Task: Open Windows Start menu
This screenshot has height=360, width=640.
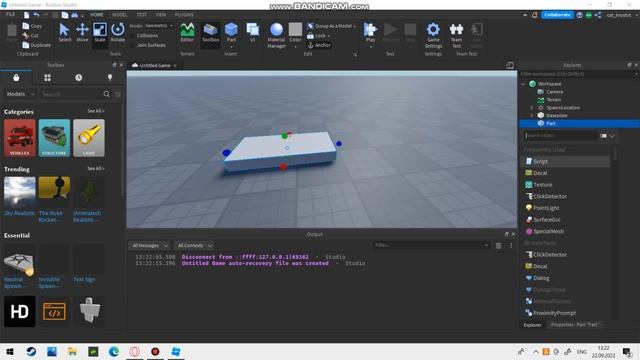Action: (10, 351)
